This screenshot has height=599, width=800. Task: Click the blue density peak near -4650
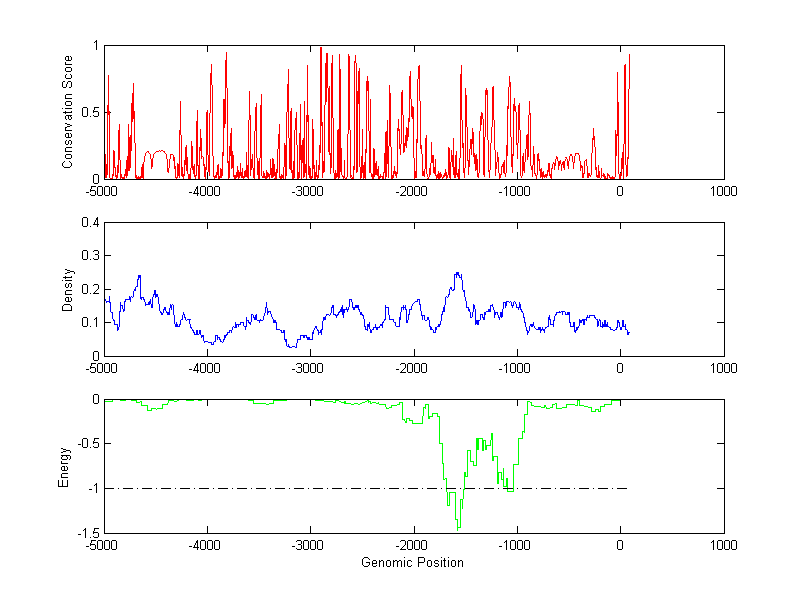139,276
